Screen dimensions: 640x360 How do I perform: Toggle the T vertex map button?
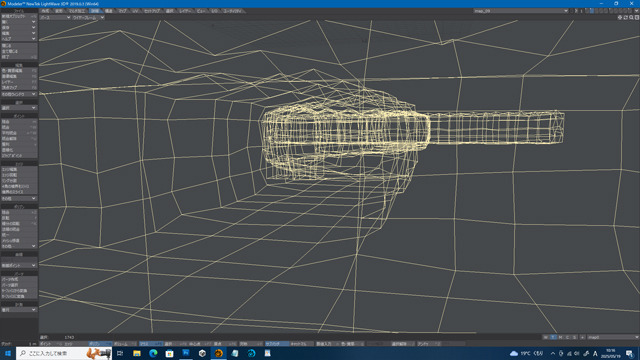[x=553, y=337]
